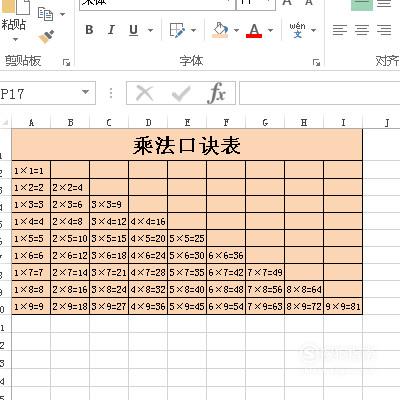Image resolution: width=400 pixels, height=400 pixels.
Task: Select column D header
Action: [148, 123]
